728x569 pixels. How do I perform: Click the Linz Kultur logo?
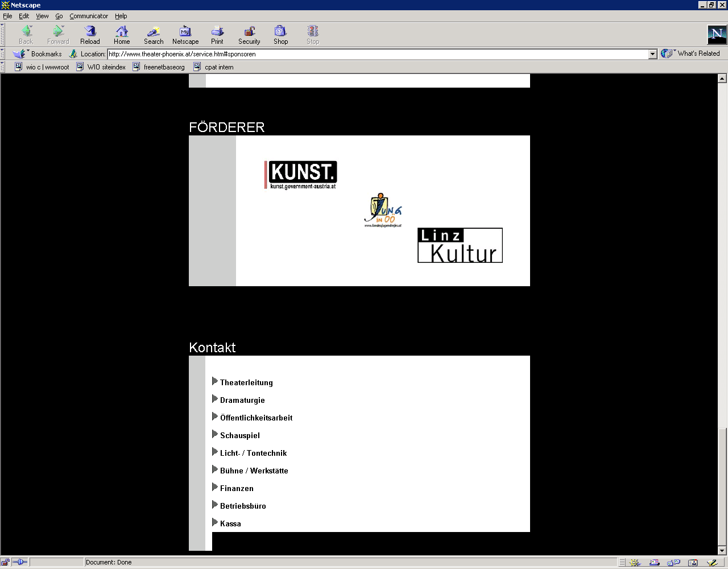(x=460, y=245)
